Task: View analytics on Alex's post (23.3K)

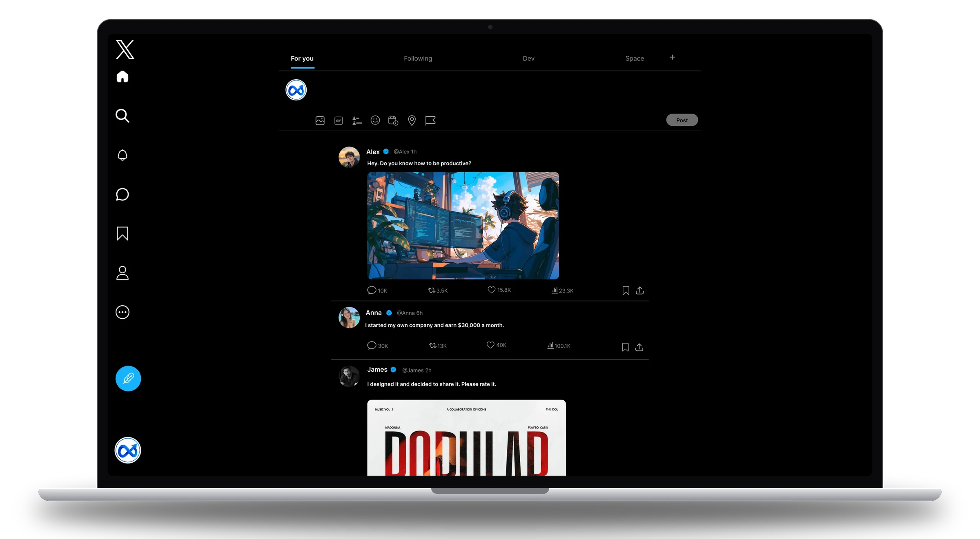Action: point(562,291)
